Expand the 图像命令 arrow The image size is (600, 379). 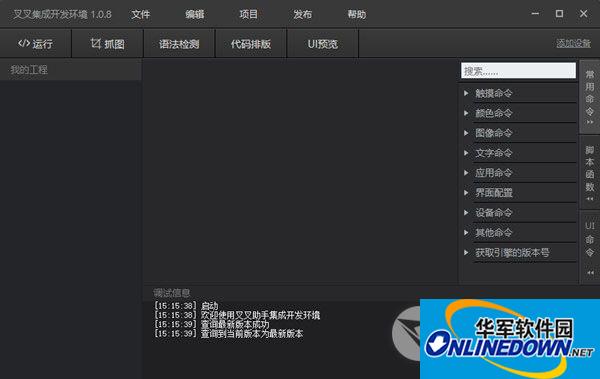466,133
